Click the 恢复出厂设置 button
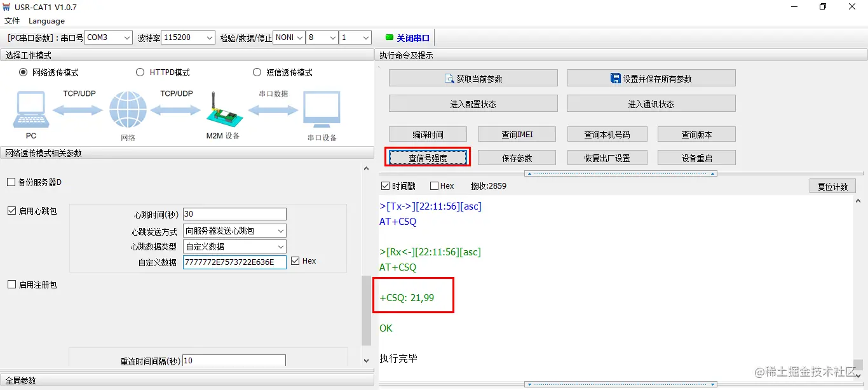 (607, 157)
